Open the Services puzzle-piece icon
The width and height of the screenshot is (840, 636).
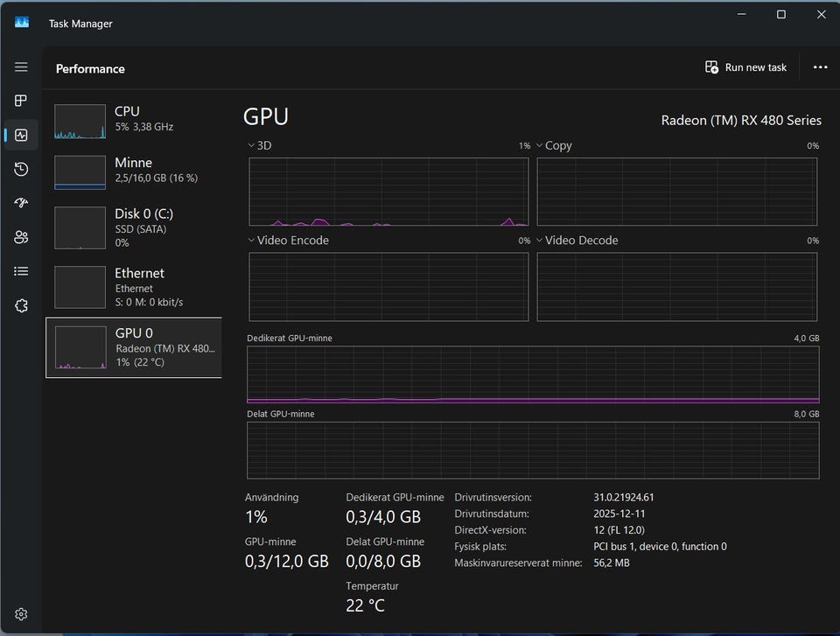tap(21, 305)
